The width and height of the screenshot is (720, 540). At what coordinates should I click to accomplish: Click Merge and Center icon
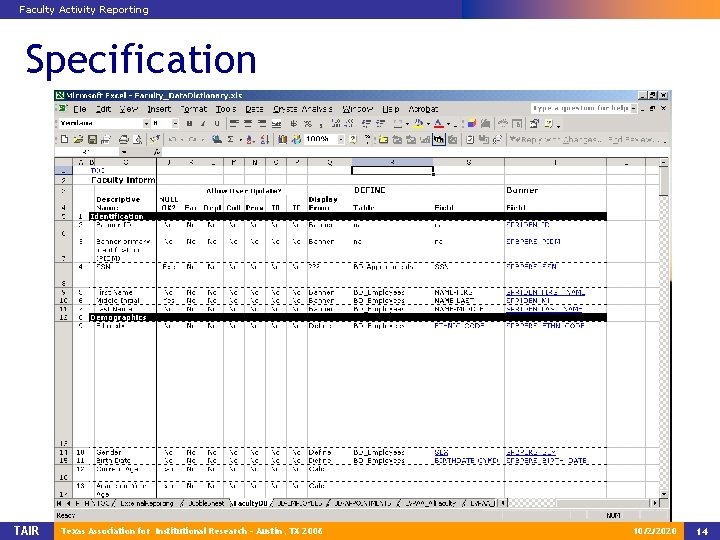coord(276,123)
